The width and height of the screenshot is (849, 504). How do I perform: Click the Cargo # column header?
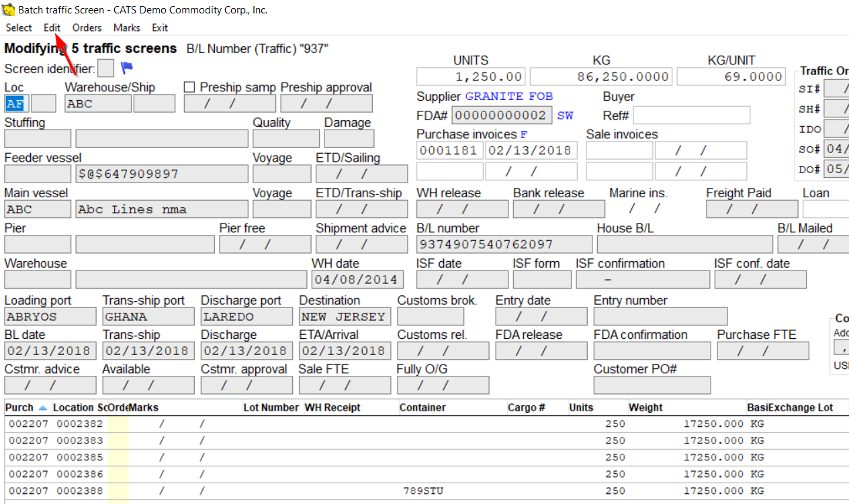click(536, 407)
